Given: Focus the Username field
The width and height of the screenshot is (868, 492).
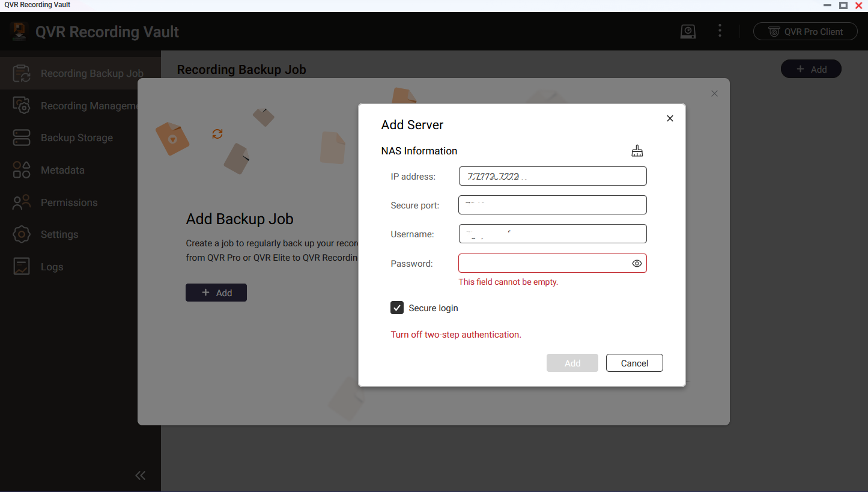Looking at the screenshot, I should click(553, 234).
